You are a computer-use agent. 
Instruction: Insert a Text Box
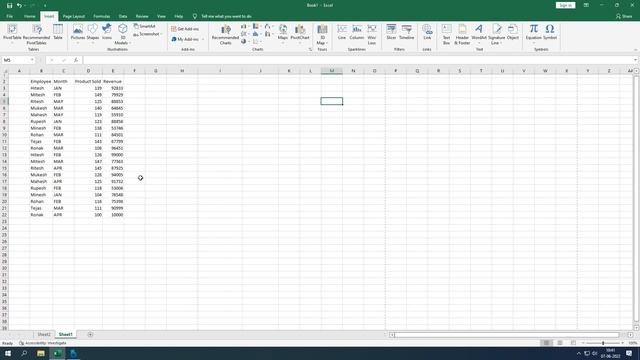pyautogui.click(x=446, y=34)
